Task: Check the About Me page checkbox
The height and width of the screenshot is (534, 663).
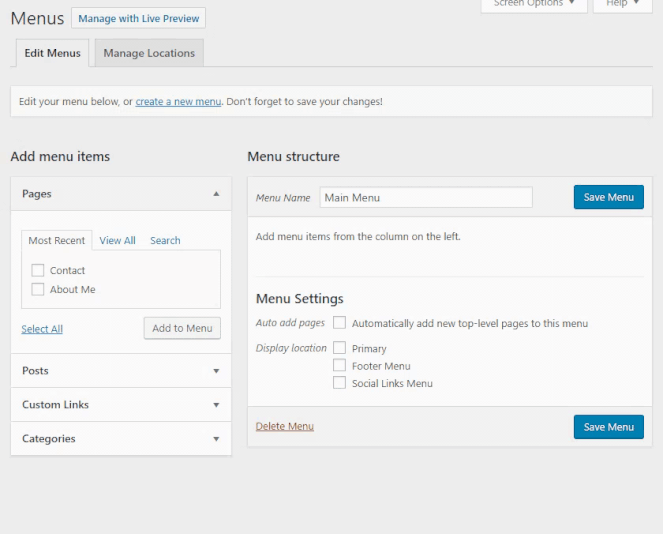Action: click(x=38, y=289)
